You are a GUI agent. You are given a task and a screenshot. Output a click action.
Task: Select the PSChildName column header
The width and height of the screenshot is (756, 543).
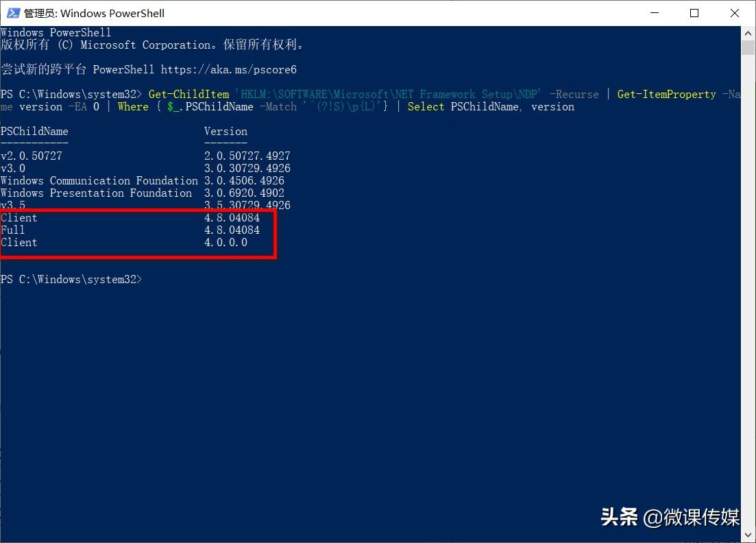pos(34,131)
